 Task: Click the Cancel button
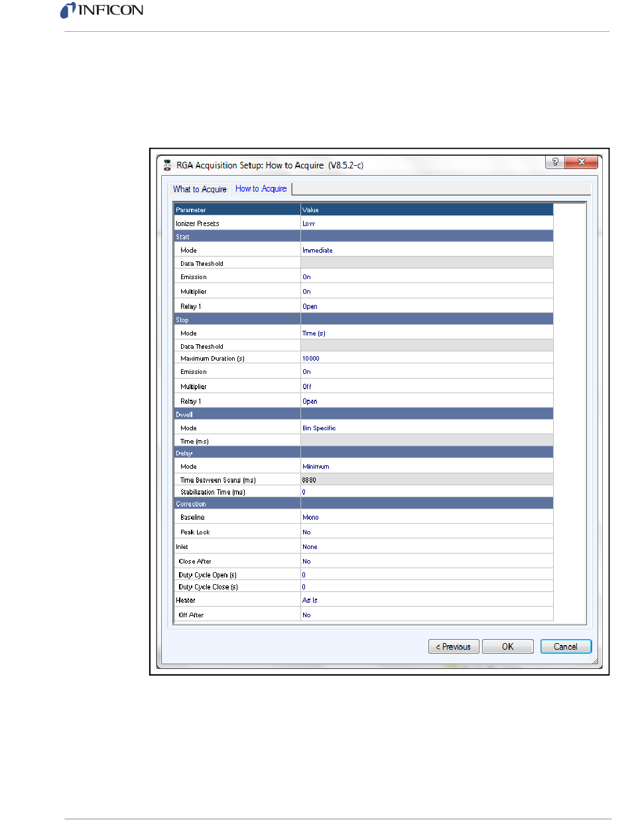566,646
